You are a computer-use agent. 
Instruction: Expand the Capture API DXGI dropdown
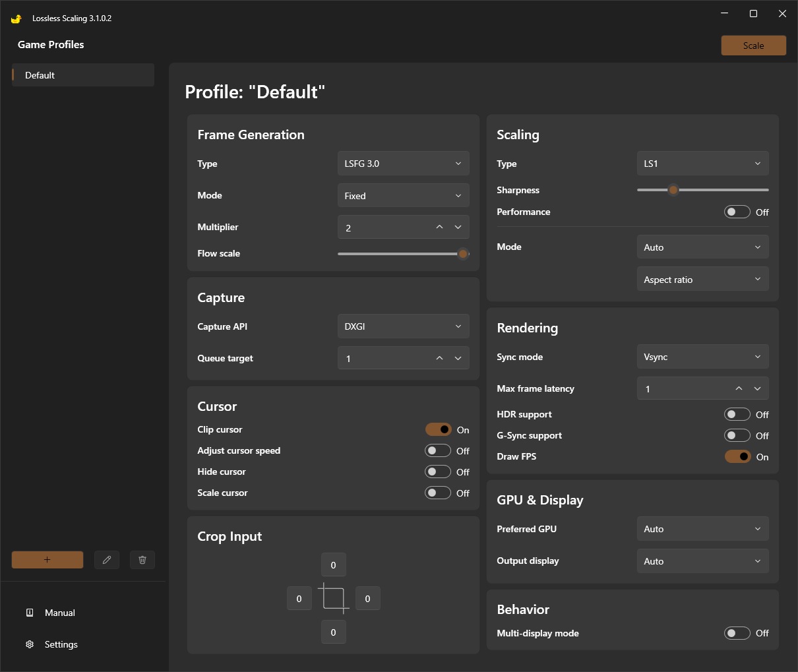(403, 326)
